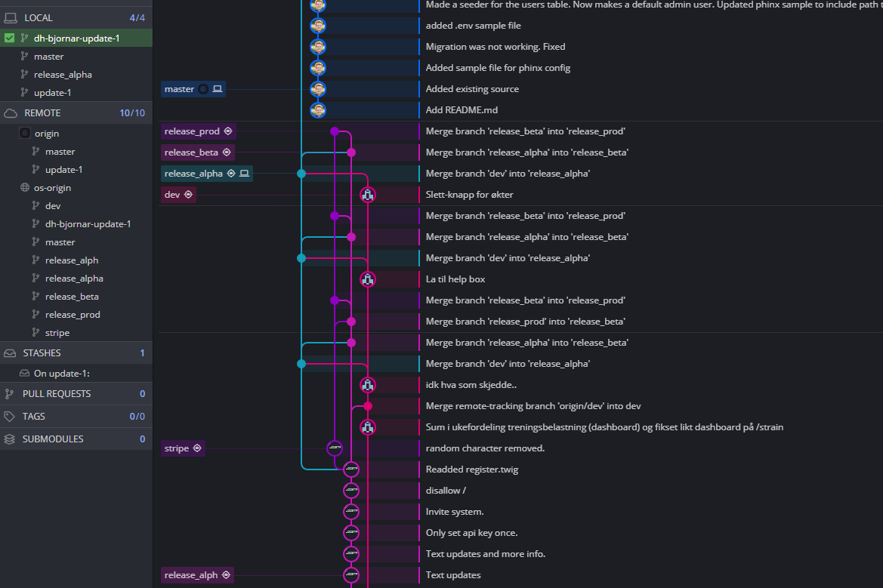Click the master branch label in graph
Image resolution: width=883 pixels, height=588 pixels.
tap(193, 89)
